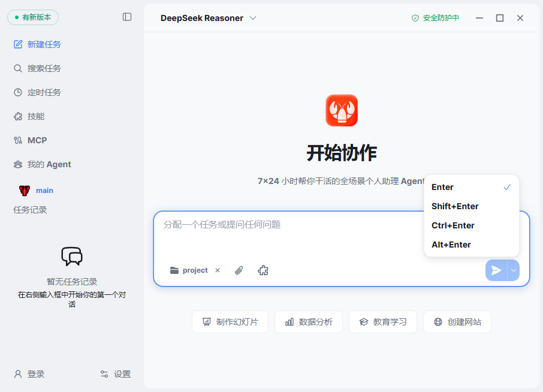Click the Task records (任务记录) heading
This screenshot has width=543, height=392.
30,210
